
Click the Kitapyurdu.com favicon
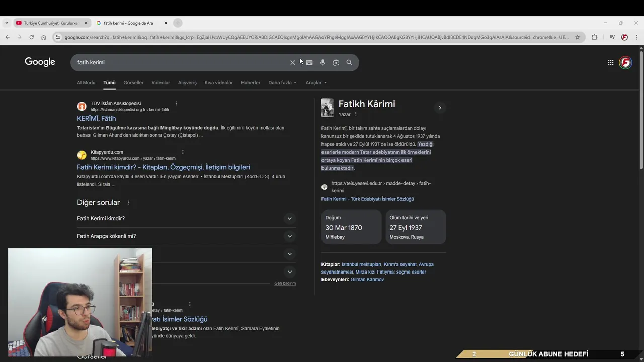click(82, 155)
